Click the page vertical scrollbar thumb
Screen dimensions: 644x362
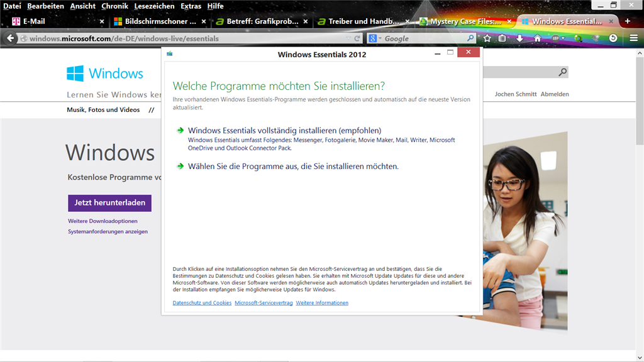pyautogui.click(x=640, y=101)
